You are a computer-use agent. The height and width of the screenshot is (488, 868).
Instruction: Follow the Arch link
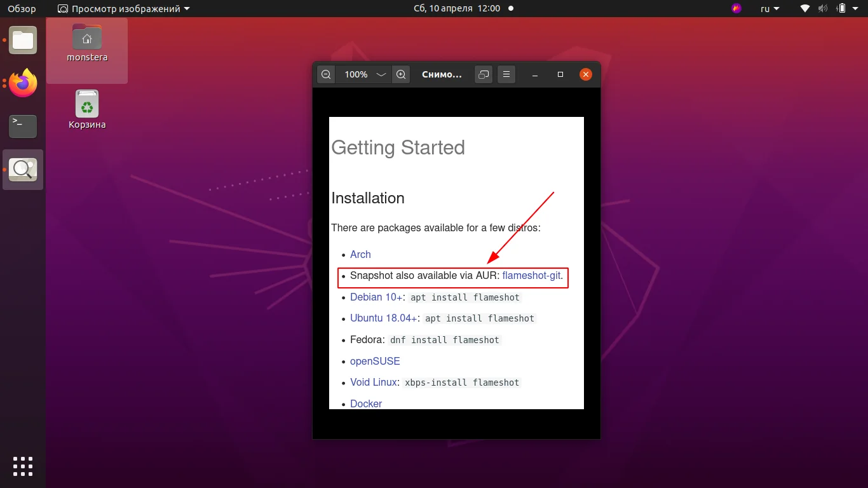360,254
